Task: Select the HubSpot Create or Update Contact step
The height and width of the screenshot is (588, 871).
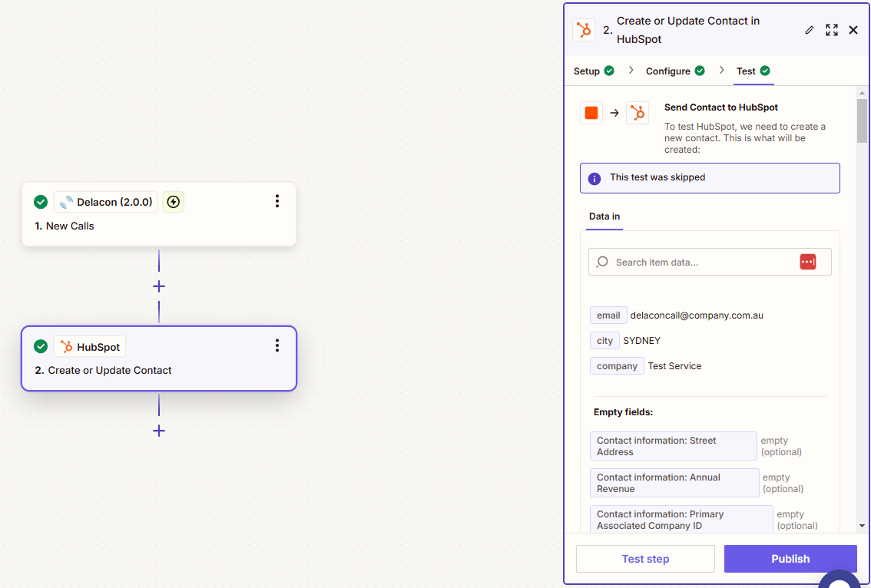Action: pos(159,358)
